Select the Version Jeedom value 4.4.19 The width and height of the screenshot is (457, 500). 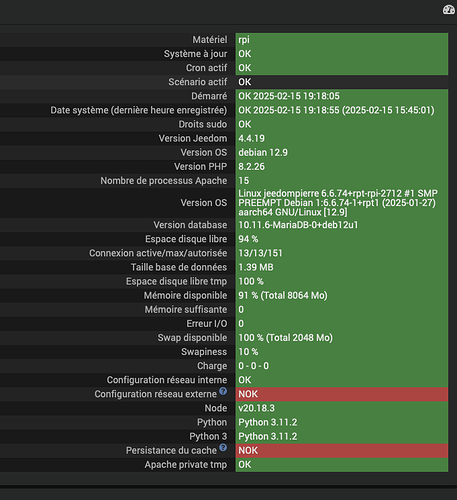pos(252,138)
